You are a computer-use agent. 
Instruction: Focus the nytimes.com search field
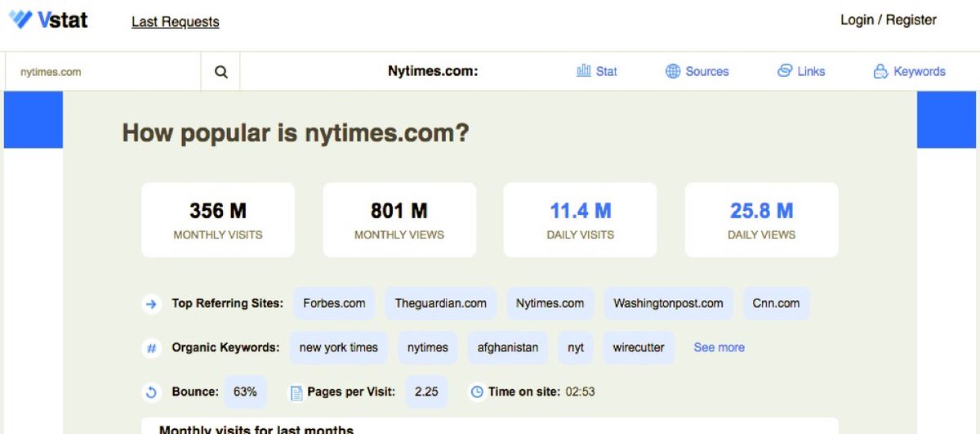(103, 72)
